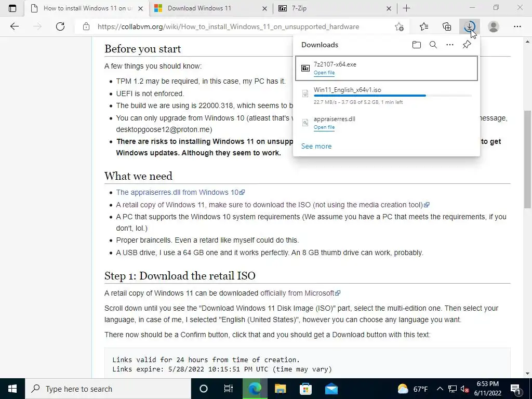Open Task View on the taskbar

[x=229, y=389]
